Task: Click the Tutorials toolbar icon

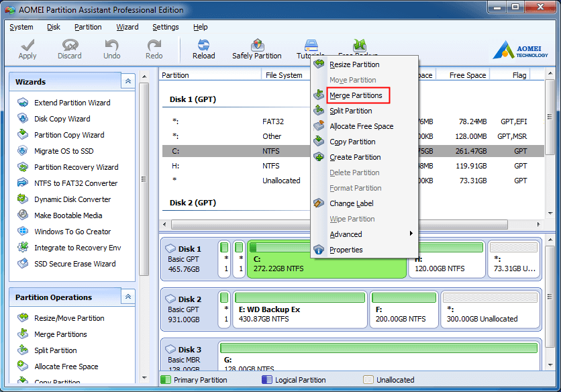Action: (x=311, y=45)
